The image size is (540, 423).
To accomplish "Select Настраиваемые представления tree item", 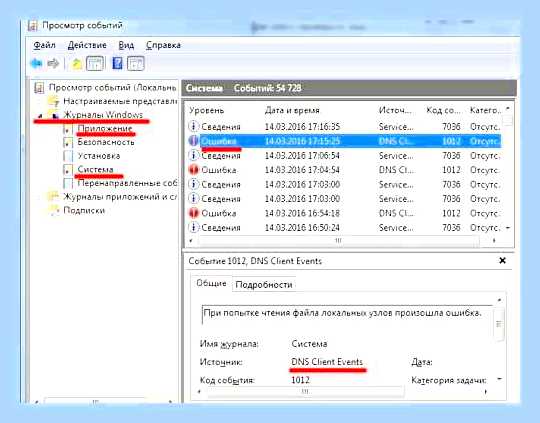I will coord(120,101).
